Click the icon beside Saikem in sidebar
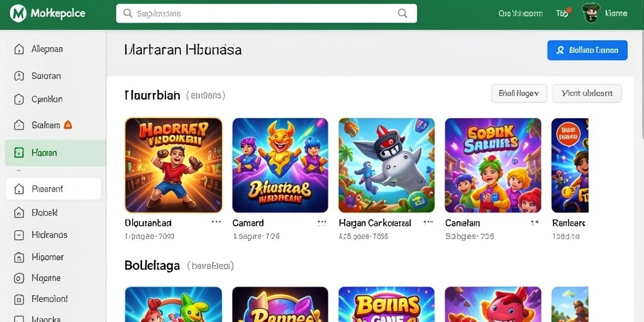The height and width of the screenshot is (322, 644). (19, 125)
